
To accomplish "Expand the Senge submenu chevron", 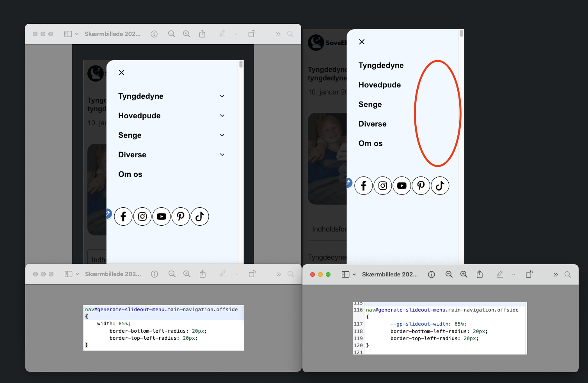I will pyautogui.click(x=222, y=135).
